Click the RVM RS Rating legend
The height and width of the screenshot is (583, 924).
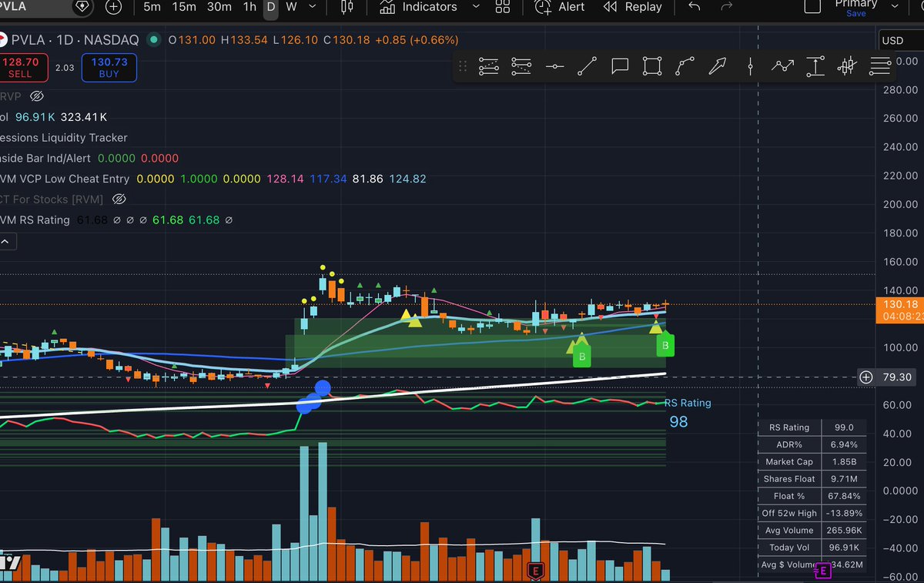[x=35, y=220]
